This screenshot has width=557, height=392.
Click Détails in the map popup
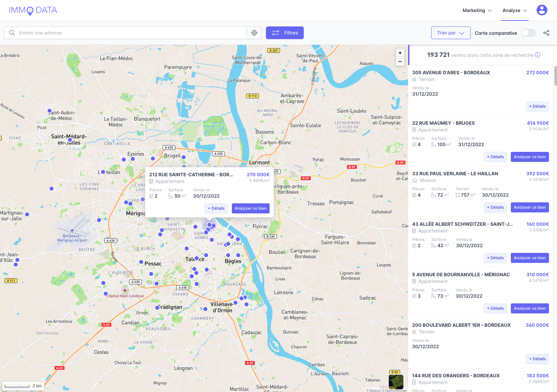[216, 208]
